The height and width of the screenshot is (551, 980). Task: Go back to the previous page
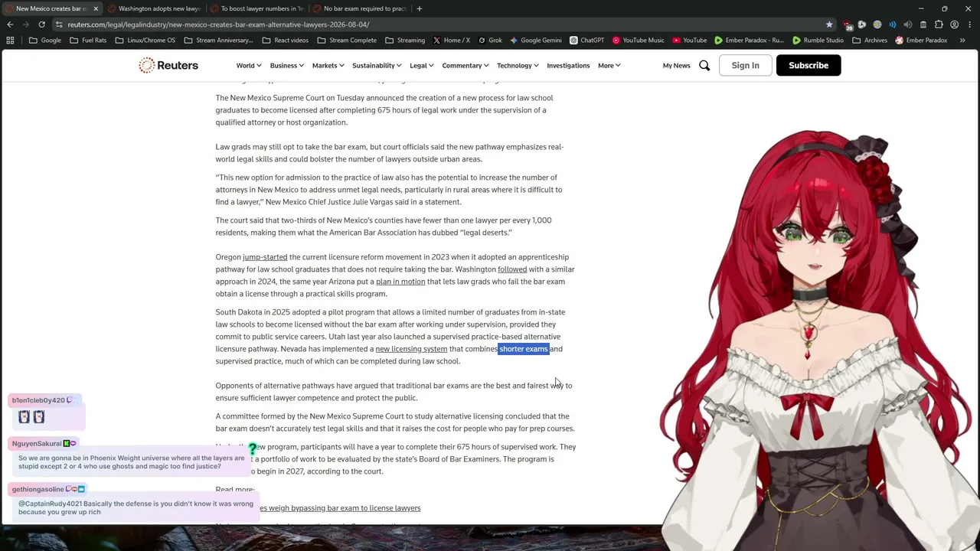point(10,24)
